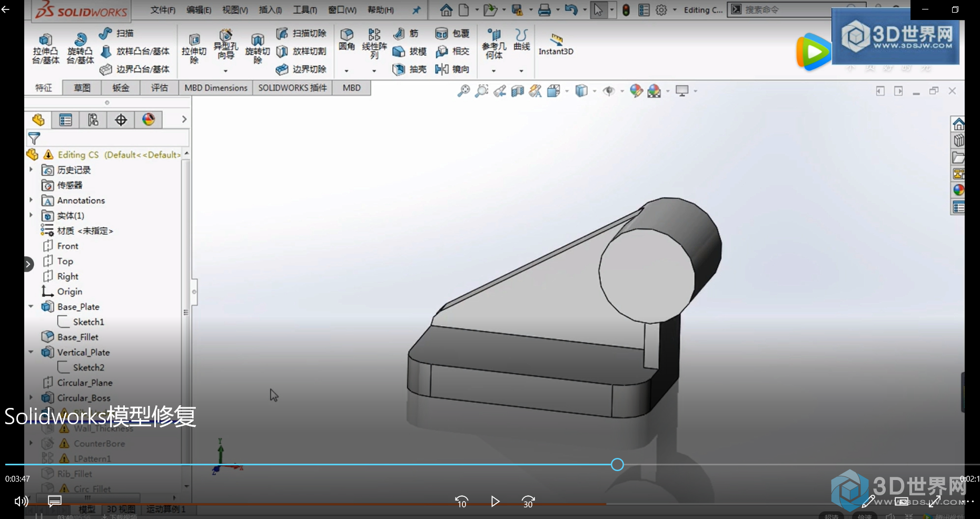Viewport: 980px width, 519px height.
Task: Open the Curves (曲线) tool
Action: tap(521, 40)
